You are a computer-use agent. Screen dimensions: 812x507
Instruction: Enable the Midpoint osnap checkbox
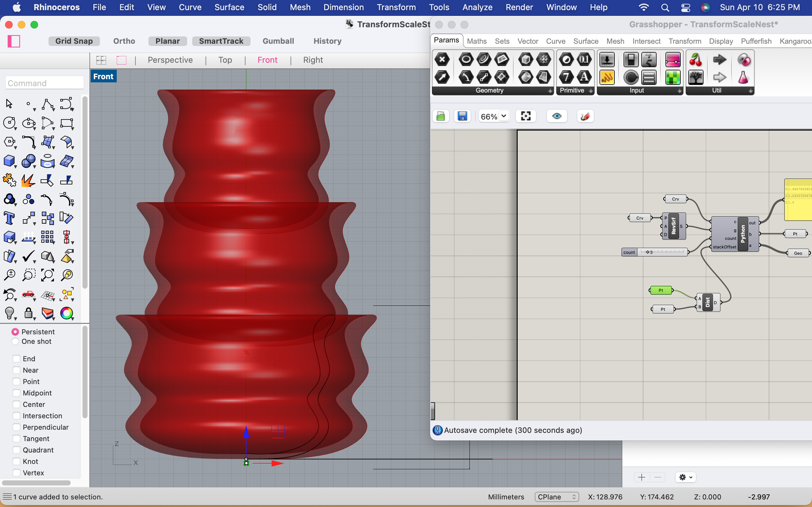(x=16, y=393)
